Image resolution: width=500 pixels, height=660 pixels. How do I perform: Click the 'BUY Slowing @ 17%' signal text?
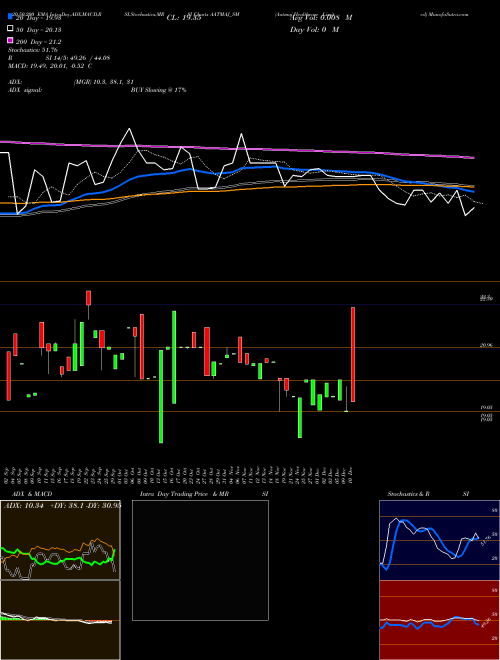tap(158, 90)
